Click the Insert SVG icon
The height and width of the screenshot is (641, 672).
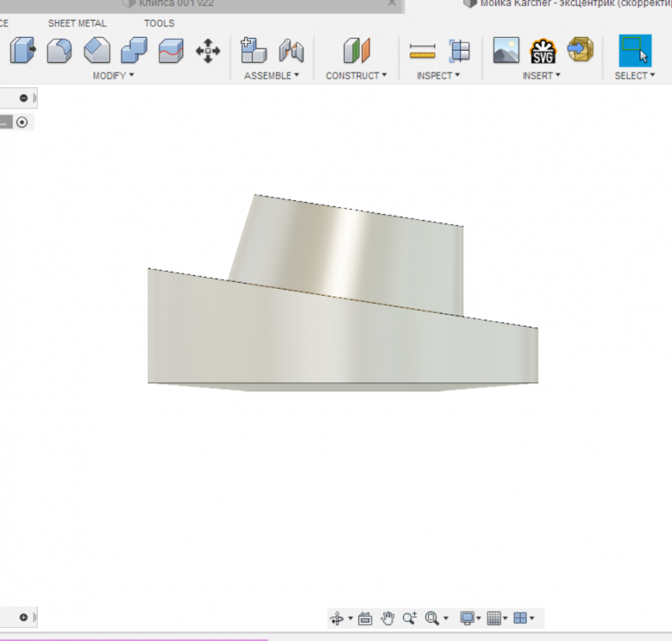543,51
